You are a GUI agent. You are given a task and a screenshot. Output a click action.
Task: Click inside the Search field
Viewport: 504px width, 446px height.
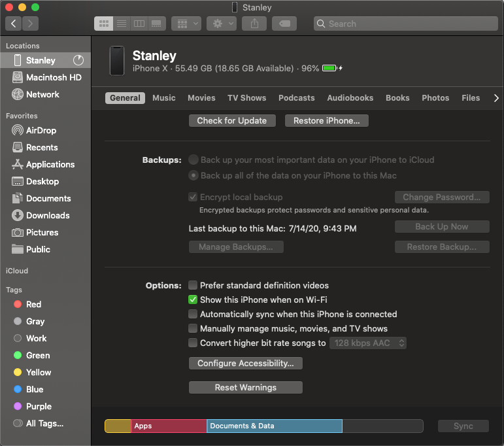[406, 24]
